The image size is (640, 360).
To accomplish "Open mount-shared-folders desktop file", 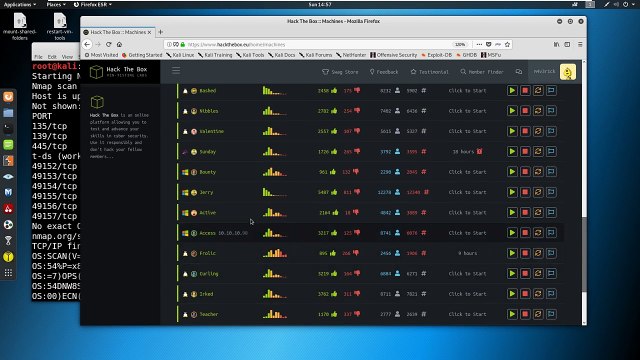I will point(20,27).
